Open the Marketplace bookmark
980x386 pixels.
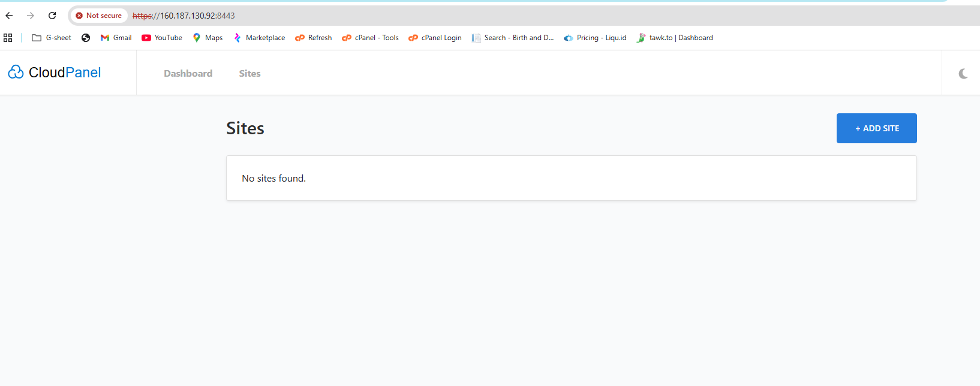pos(259,38)
